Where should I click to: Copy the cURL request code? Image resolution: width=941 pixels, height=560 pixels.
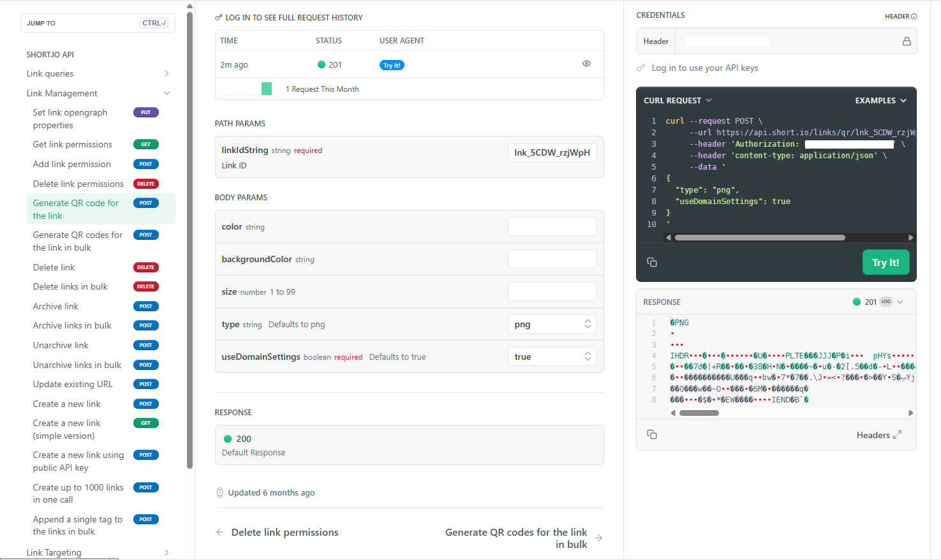652,262
